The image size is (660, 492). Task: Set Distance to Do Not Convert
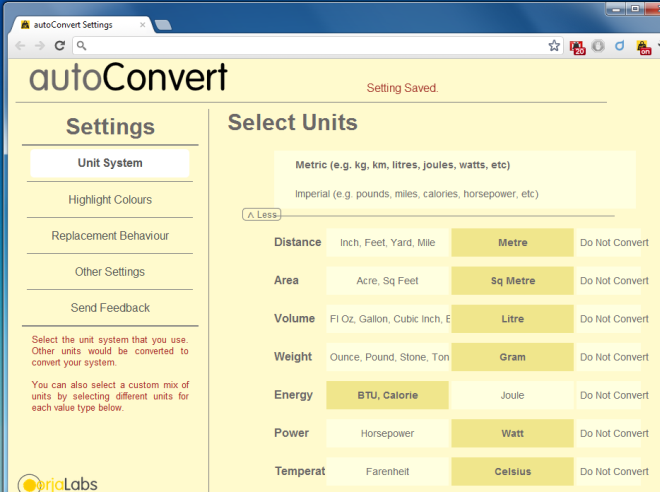pyautogui.click(x=614, y=243)
